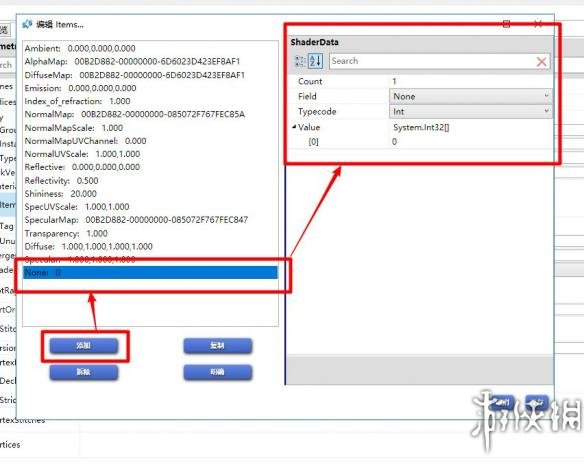This screenshot has height=464, width=584.
Task: Open the Field dropdown showing None
Action: coord(470,96)
